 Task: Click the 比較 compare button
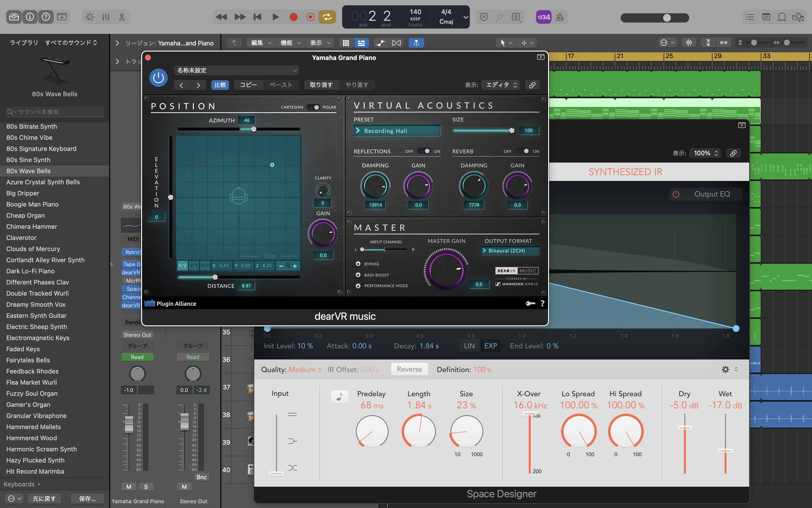click(220, 85)
